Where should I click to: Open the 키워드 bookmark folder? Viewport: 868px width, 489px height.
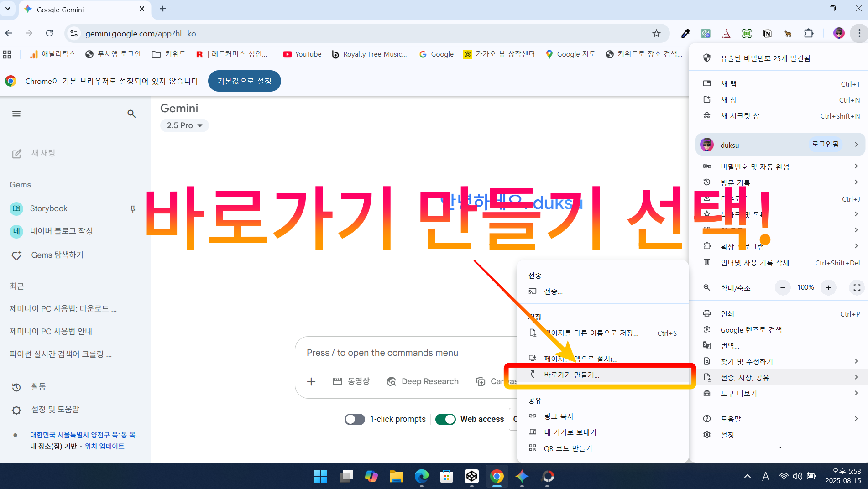(168, 54)
